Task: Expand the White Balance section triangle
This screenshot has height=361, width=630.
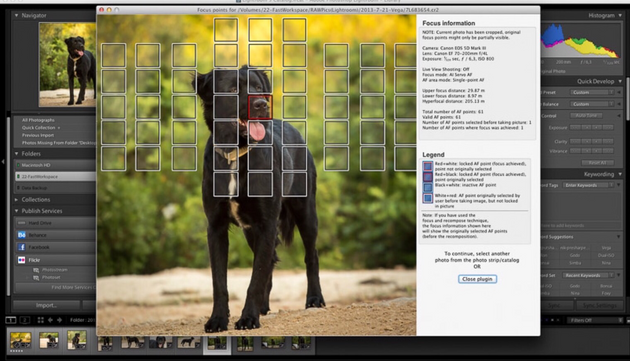Action: [619, 104]
